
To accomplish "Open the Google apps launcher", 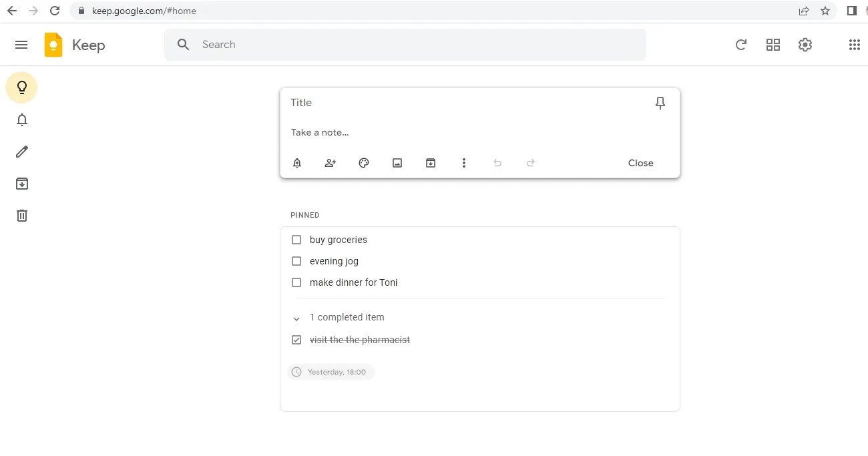I will (854, 45).
